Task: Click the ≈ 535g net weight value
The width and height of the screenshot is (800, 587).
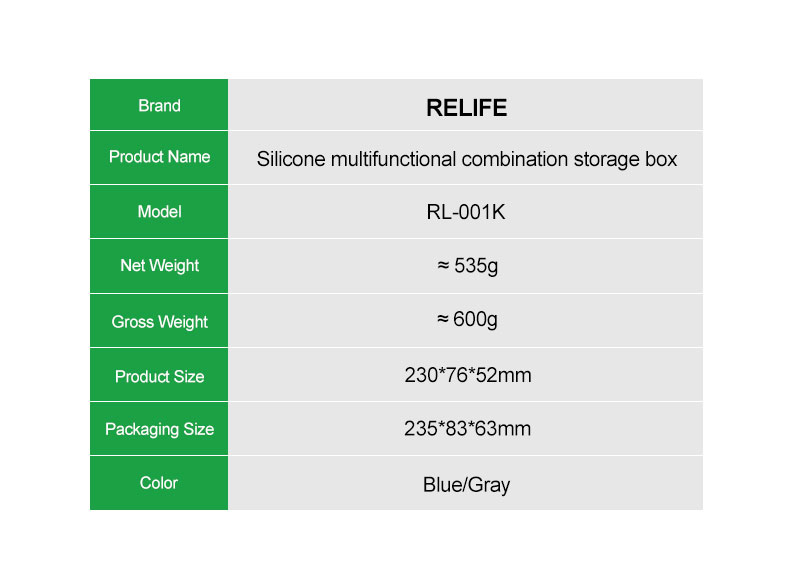Action: click(467, 266)
